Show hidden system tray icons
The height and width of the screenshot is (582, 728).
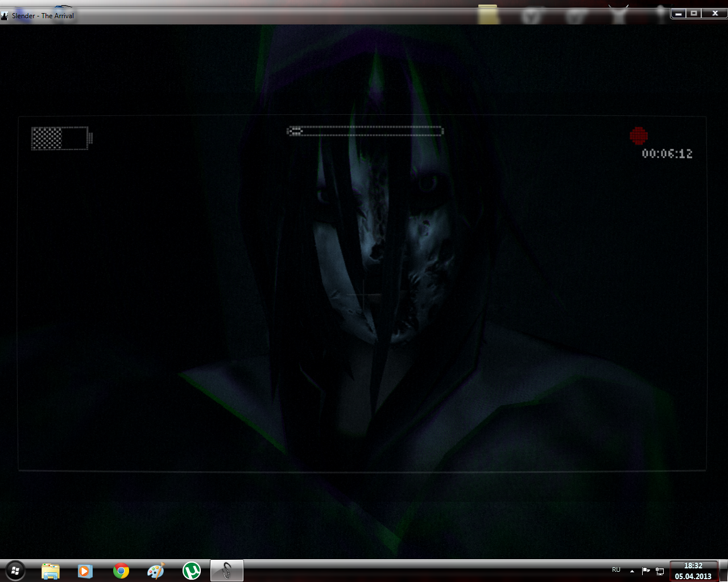pos(632,571)
